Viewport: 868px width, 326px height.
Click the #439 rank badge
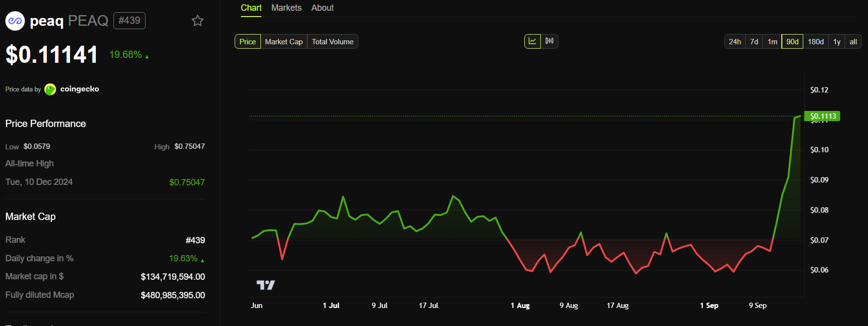pyautogui.click(x=129, y=20)
